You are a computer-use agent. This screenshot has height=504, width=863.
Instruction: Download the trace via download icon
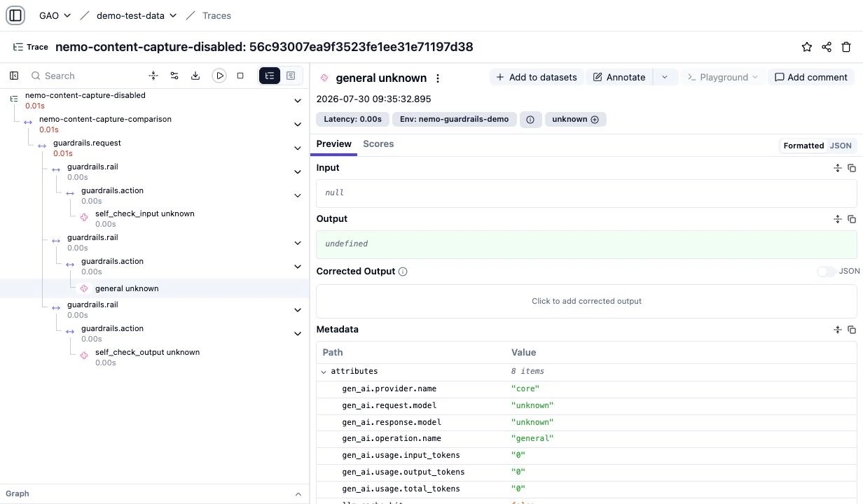[195, 76]
